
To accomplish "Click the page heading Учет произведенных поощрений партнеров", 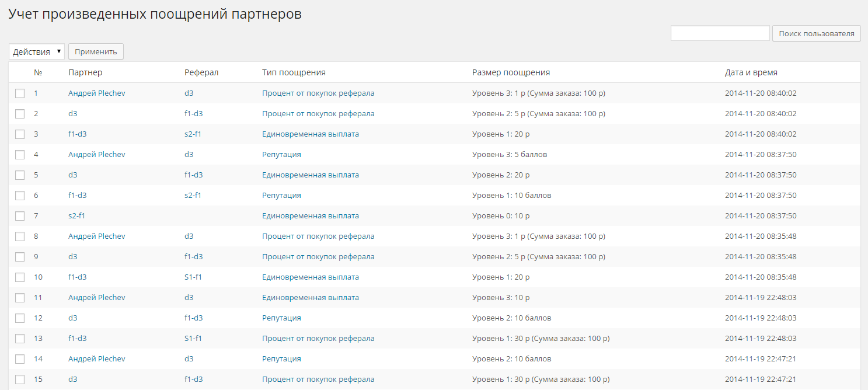I will [x=155, y=15].
